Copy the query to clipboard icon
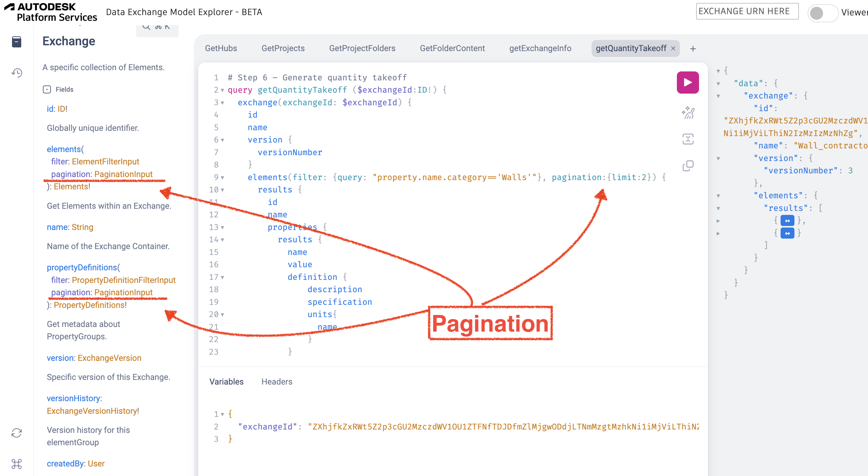The image size is (868, 476). 688,166
